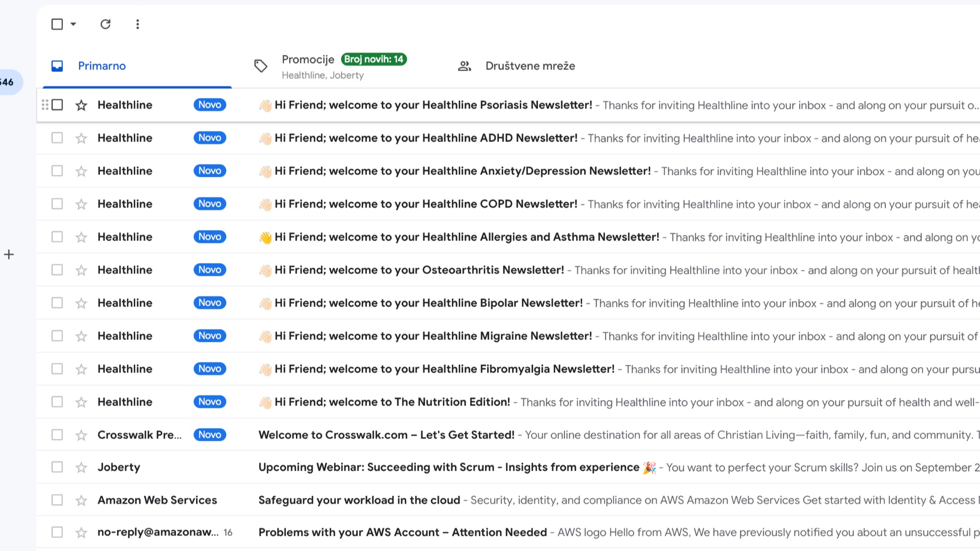Select the Migraine Newsletter checkbox
The height and width of the screenshot is (551, 980).
(x=57, y=335)
